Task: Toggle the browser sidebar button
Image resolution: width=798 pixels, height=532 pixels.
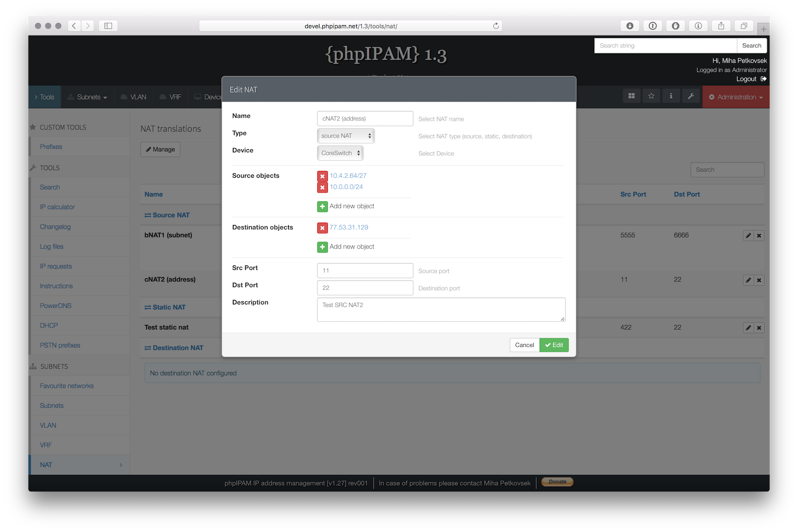Action: (108, 26)
